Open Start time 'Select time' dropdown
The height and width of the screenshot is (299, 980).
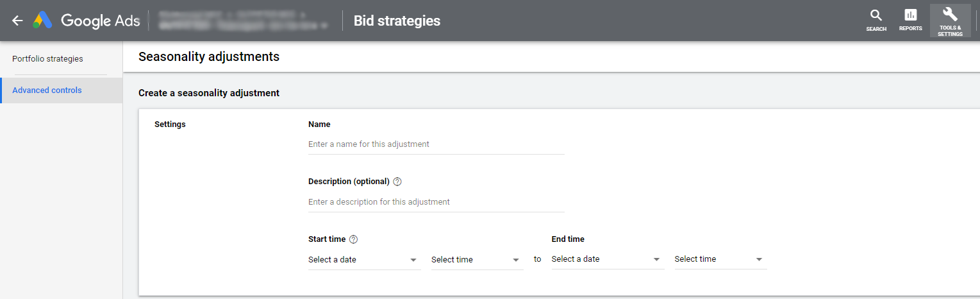pos(477,260)
